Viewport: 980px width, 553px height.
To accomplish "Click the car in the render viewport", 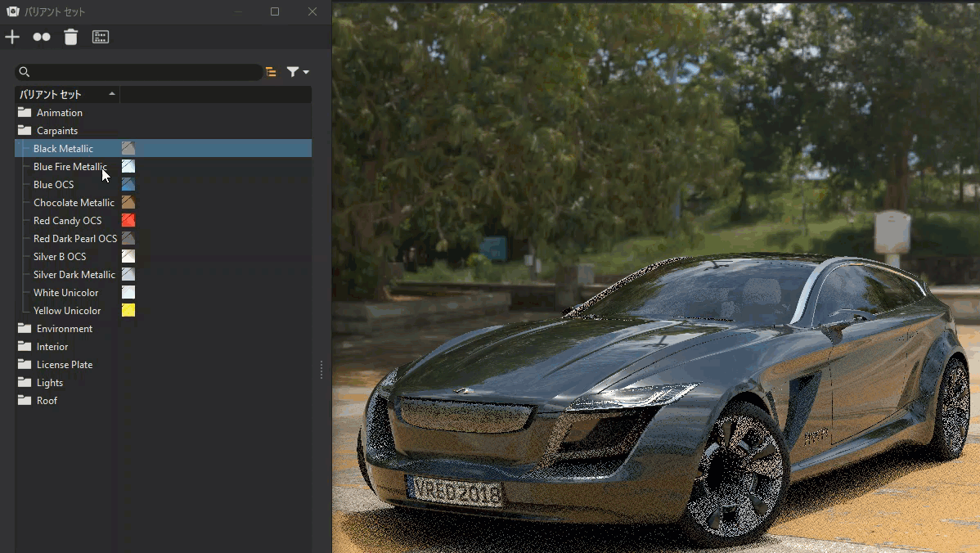I will click(663, 400).
